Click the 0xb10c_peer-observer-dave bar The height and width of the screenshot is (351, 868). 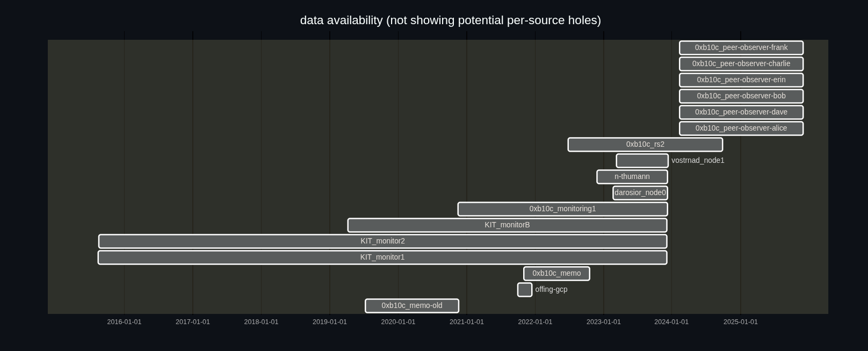[x=741, y=112]
